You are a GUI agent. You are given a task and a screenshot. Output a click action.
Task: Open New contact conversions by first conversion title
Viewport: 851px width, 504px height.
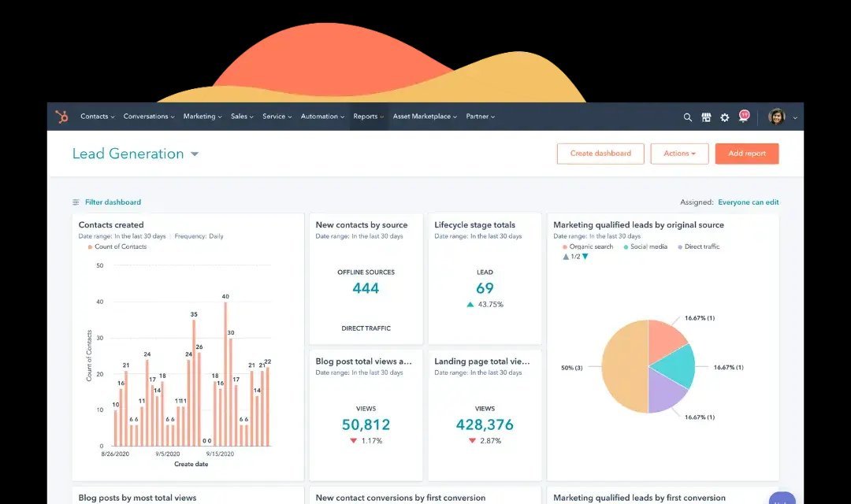[x=400, y=498]
